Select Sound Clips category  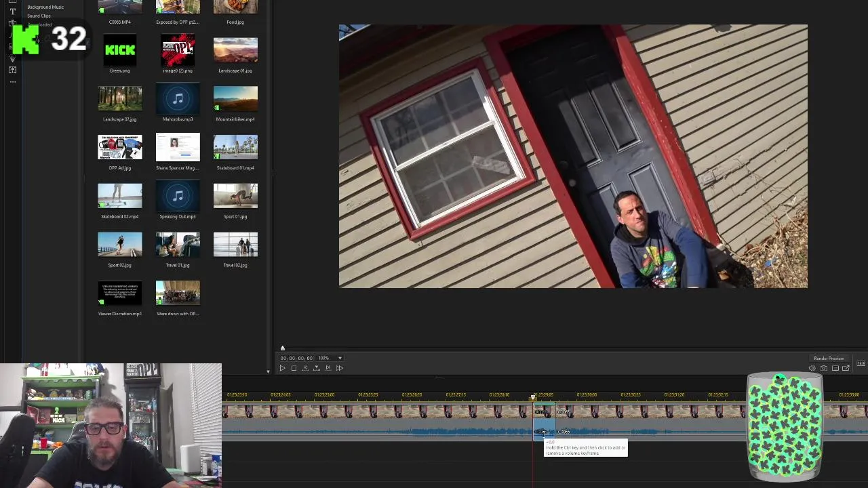tap(39, 16)
